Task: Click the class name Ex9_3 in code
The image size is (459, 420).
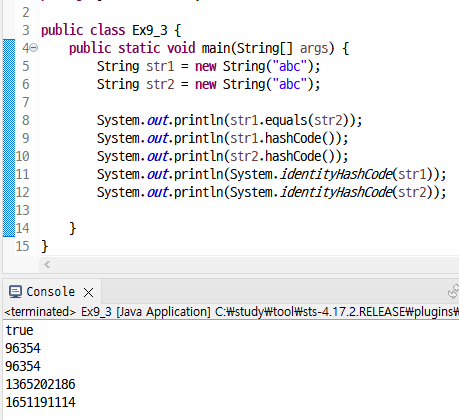Action: tap(150, 30)
